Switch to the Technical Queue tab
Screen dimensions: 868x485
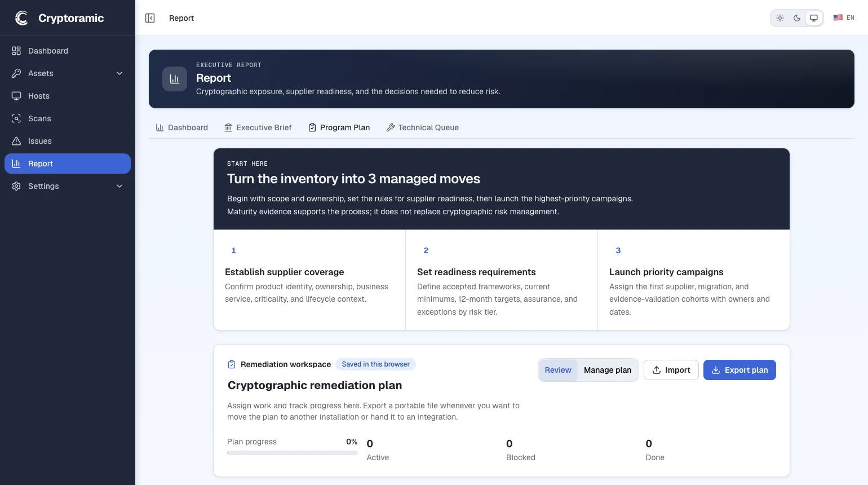pyautogui.click(x=422, y=127)
